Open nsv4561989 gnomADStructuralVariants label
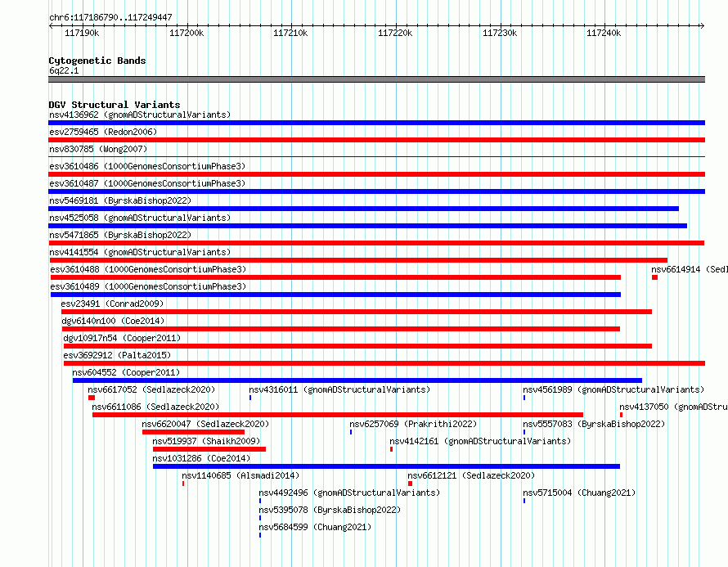 (x=613, y=389)
